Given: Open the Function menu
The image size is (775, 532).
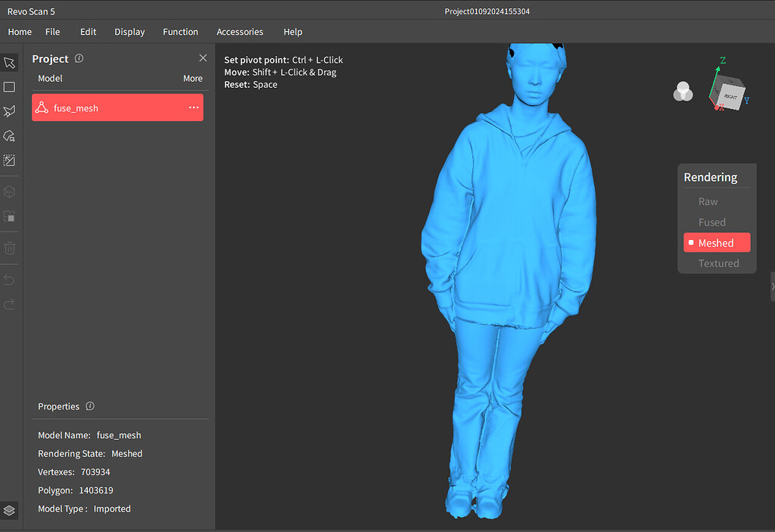Looking at the screenshot, I should pyautogui.click(x=180, y=32).
